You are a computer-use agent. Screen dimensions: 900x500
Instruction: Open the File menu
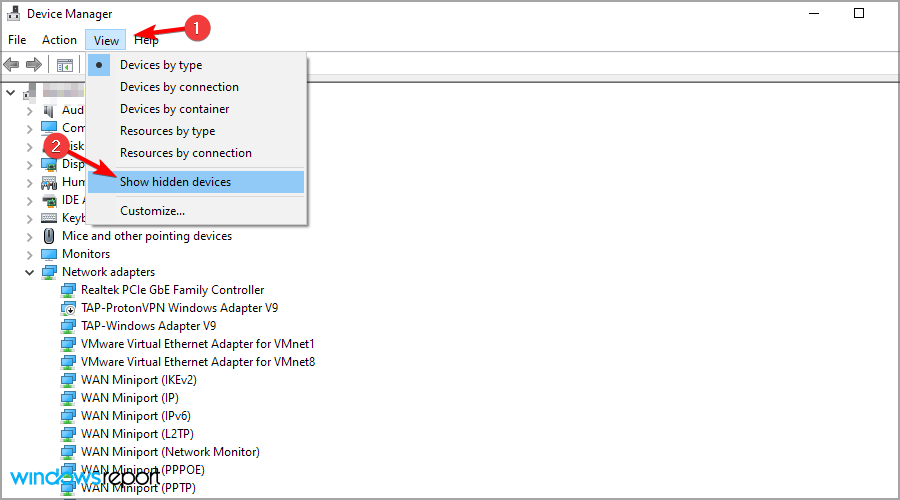(x=17, y=40)
